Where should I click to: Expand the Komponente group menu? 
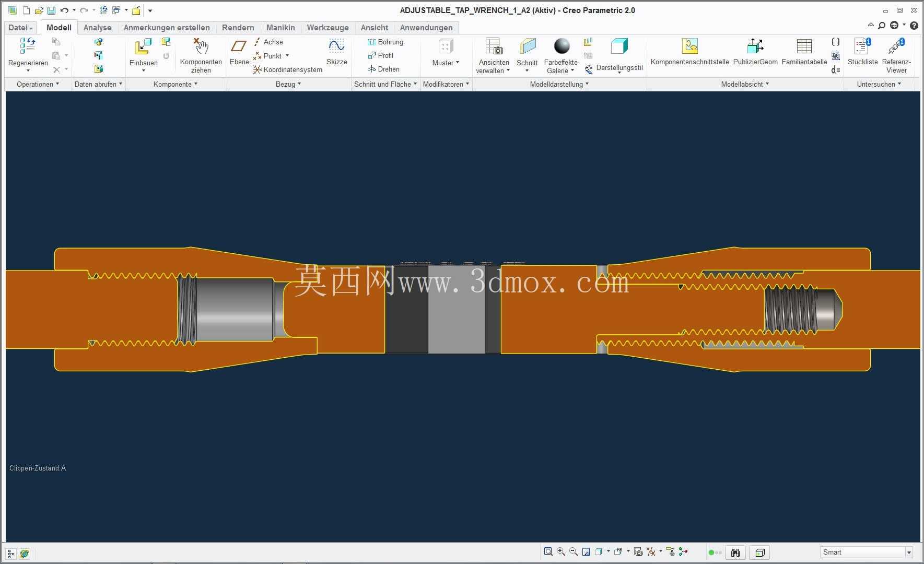[176, 84]
